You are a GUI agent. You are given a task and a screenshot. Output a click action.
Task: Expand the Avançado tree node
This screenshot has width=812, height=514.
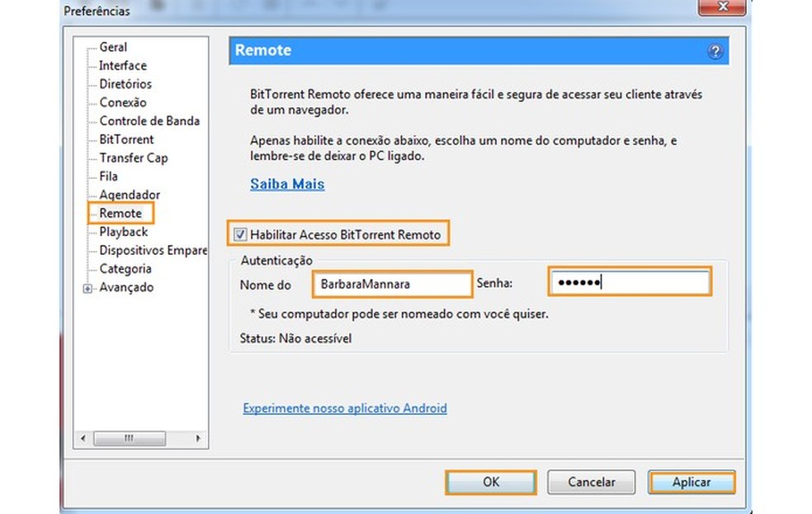86,287
